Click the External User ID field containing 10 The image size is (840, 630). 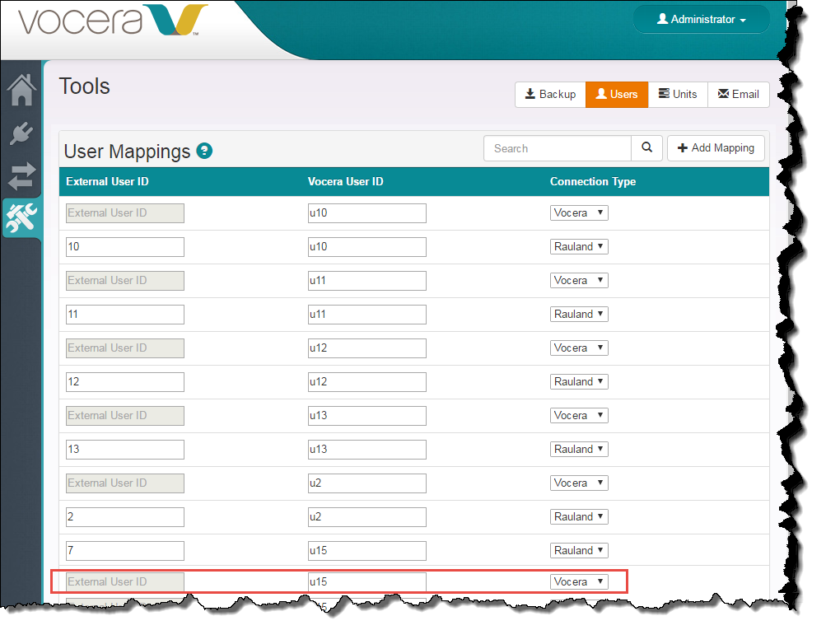click(125, 247)
